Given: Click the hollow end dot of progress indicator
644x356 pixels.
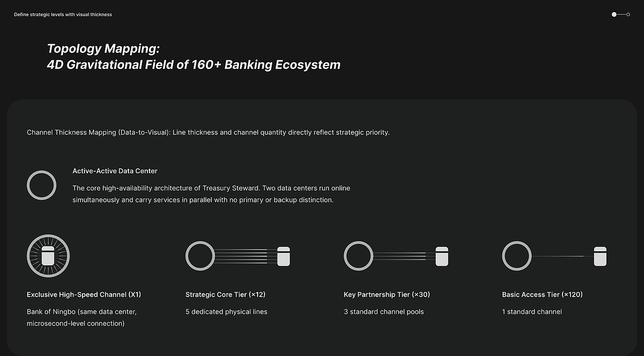Looking at the screenshot, I should tap(628, 15).
